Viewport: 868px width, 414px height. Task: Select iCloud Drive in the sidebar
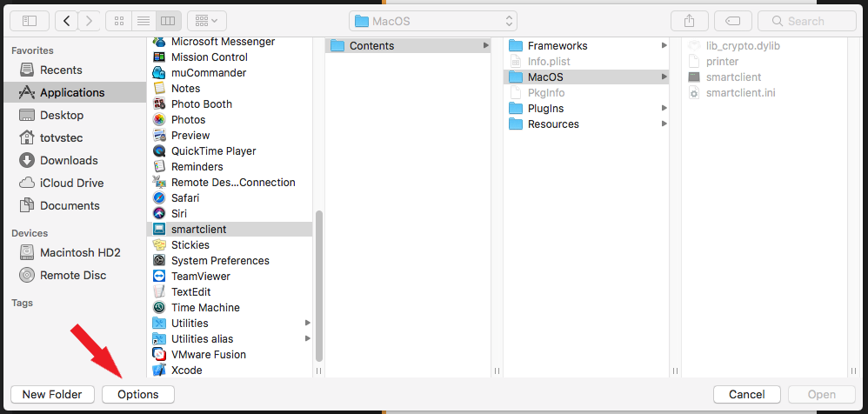[75, 183]
